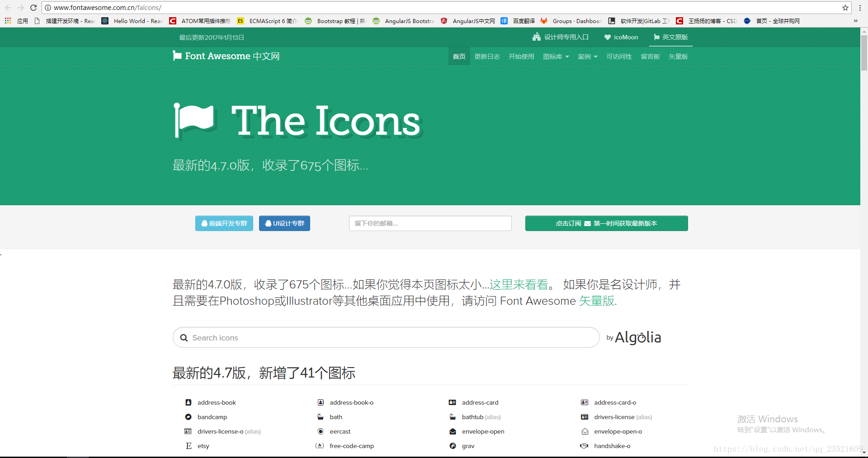Click the drivers-license-o icon

point(188,431)
